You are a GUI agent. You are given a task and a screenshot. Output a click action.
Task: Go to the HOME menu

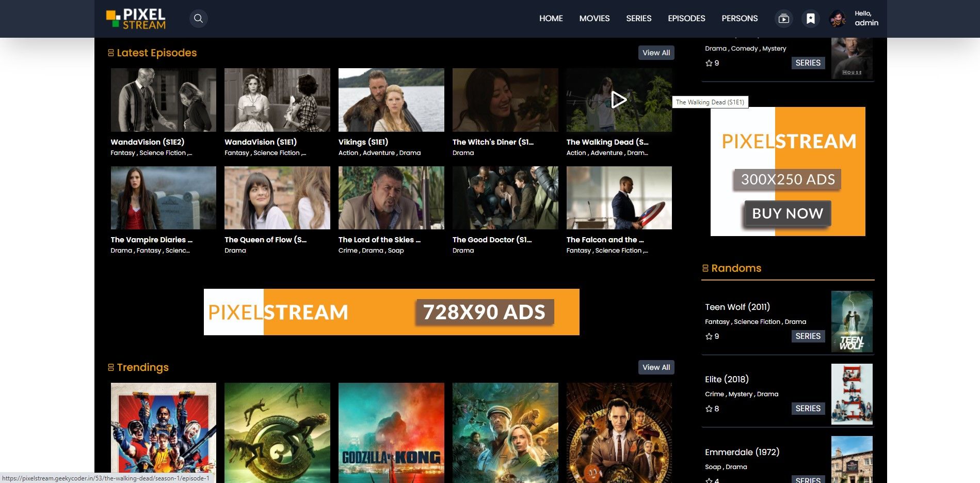pos(551,19)
